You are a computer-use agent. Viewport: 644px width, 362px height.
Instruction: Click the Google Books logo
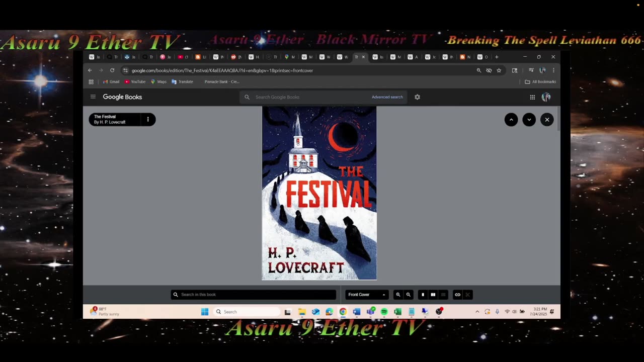[x=122, y=97]
